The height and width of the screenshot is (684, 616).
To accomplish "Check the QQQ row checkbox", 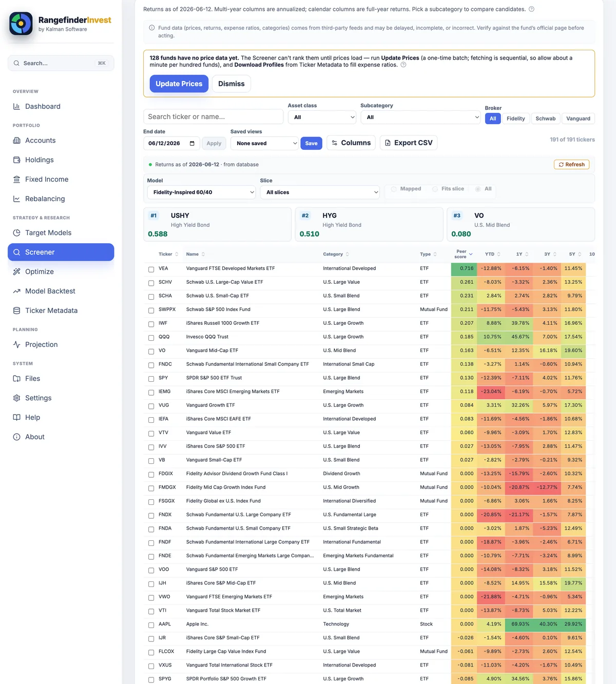I will (x=151, y=338).
